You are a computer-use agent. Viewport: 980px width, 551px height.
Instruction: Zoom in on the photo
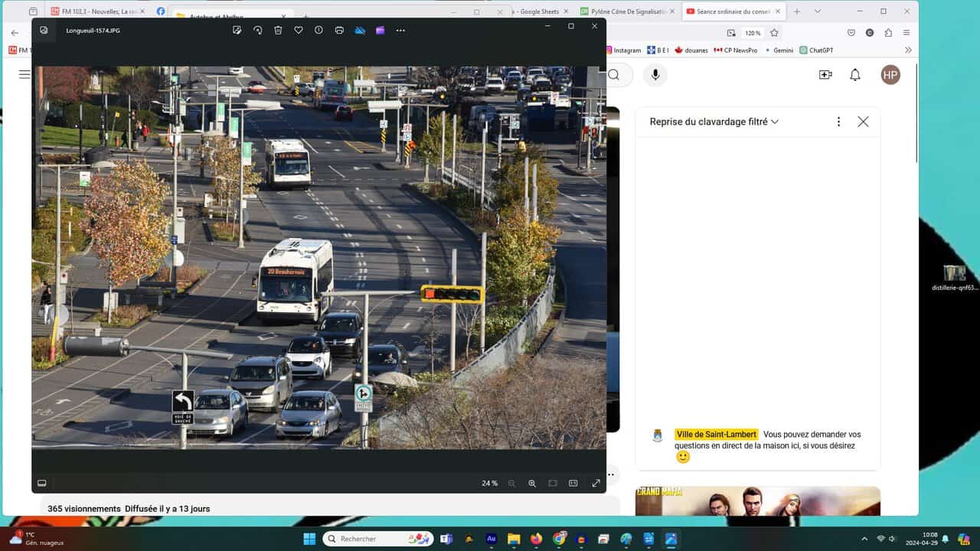(x=532, y=483)
